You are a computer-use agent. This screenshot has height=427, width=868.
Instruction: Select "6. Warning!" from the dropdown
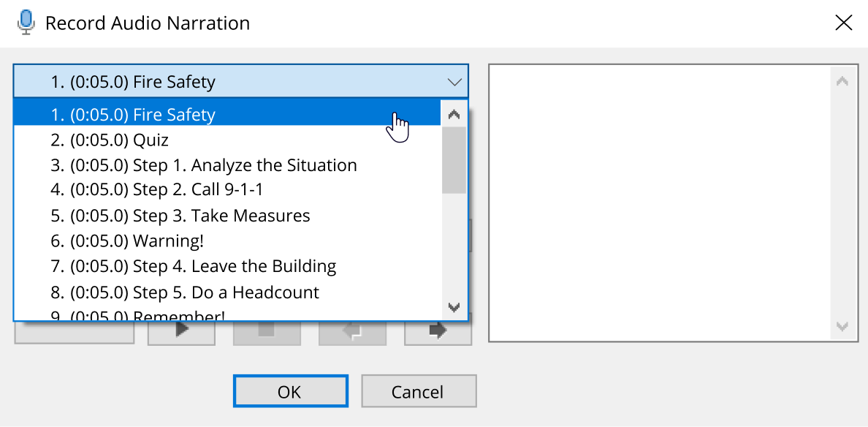[x=219, y=241]
